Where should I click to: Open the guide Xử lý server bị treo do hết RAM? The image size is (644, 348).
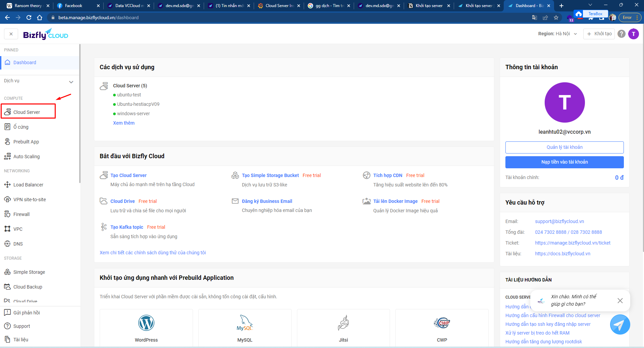point(537,333)
